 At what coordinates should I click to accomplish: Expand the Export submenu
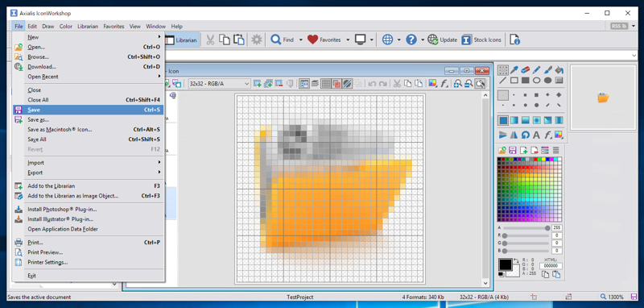pyautogui.click(x=89, y=173)
